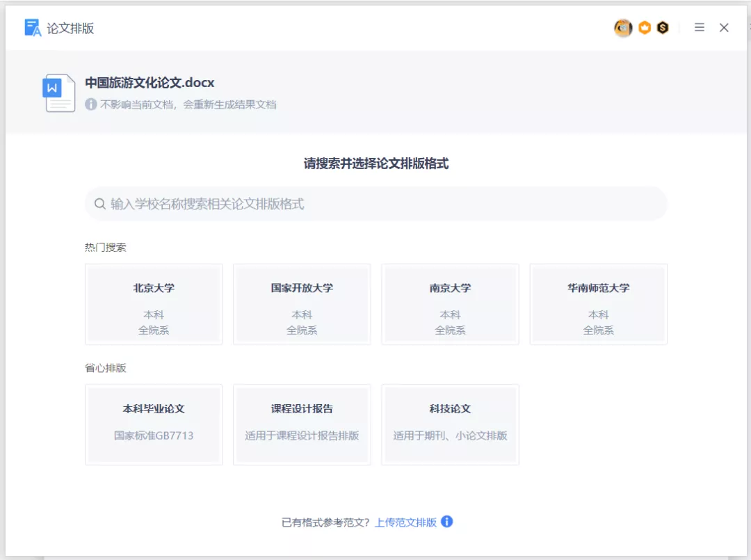The image size is (751, 560).
Task: Choose the 本科毕业论文 GB7713 template
Action: click(x=153, y=424)
